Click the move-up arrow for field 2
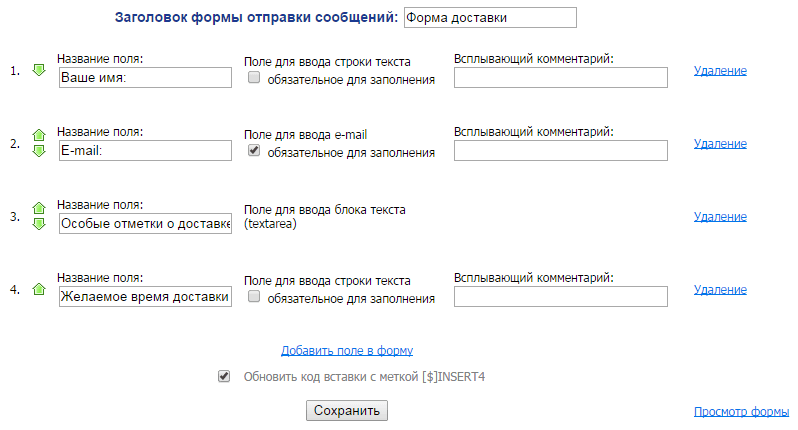 click(x=39, y=135)
